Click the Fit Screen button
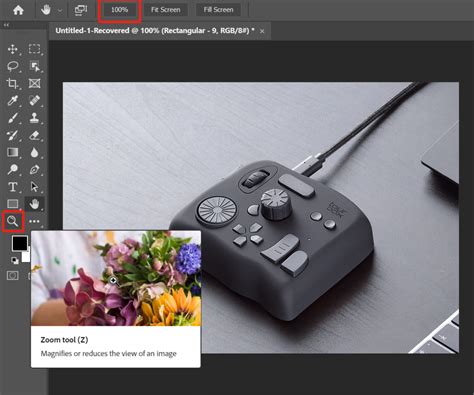 166,10
